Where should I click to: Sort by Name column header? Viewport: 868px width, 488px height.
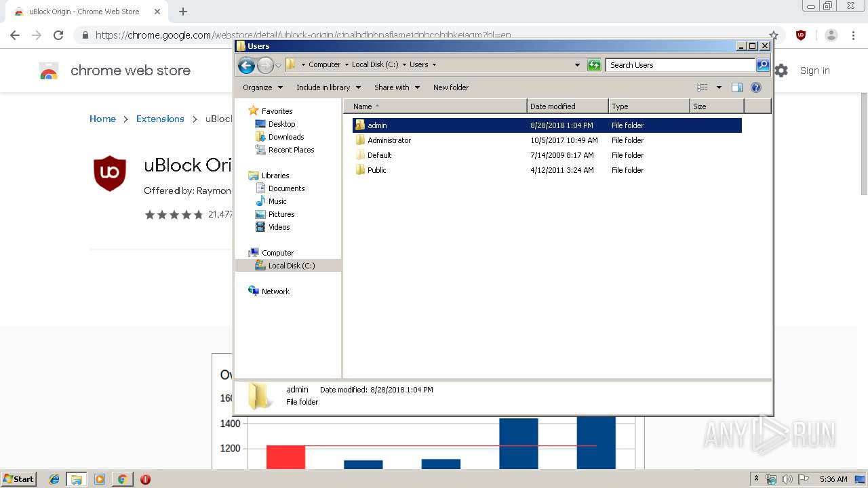435,106
